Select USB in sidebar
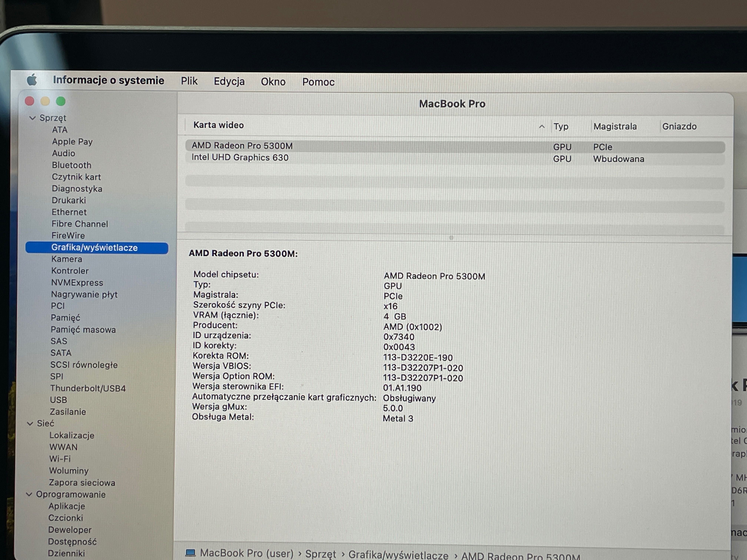Viewport: 747px width, 560px height. point(58,400)
